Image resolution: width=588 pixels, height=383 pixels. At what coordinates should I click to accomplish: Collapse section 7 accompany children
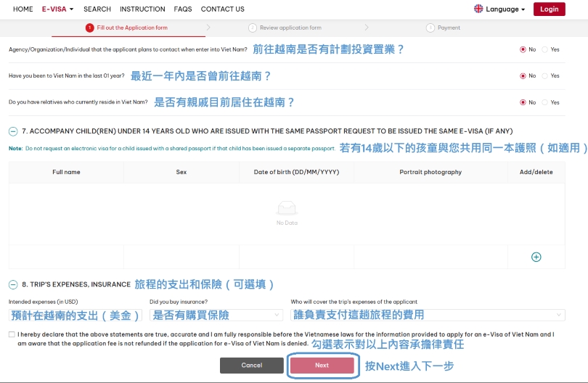coord(13,131)
